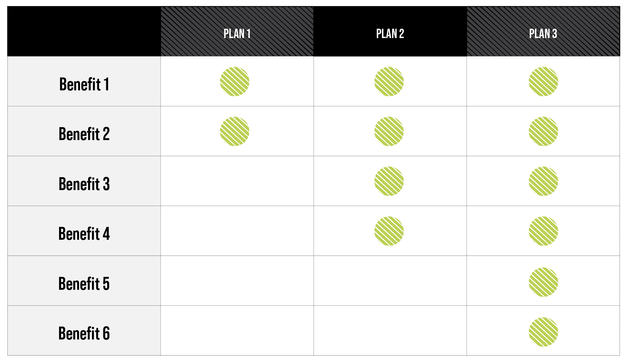This screenshot has width=628, height=364.
Task: Click green circle for Benefit 3 Plan 3
Action: pyautogui.click(x=543, y=181)
